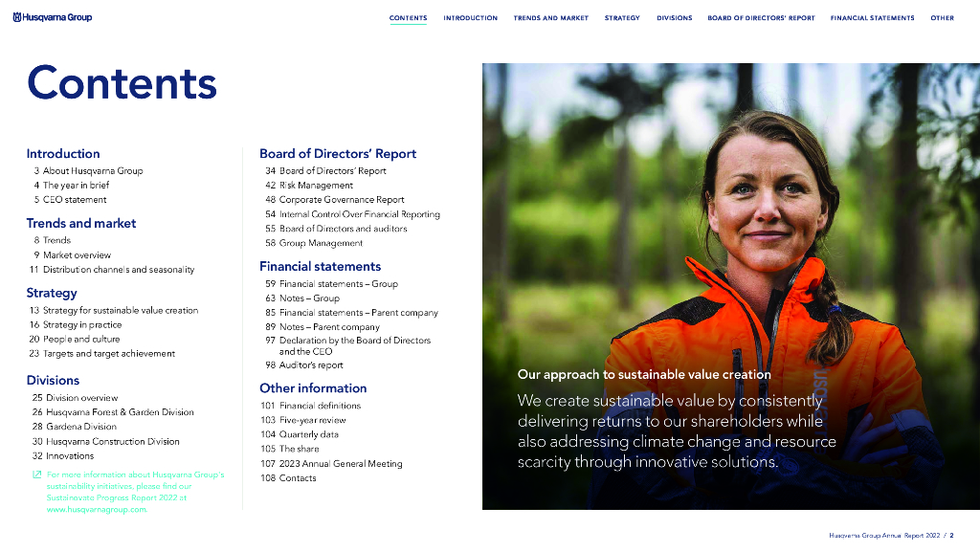The width and height of the screenshot is (980, 552).
Task: Open Distribution channels and seasonality
Action: click(x=112, y=269)
